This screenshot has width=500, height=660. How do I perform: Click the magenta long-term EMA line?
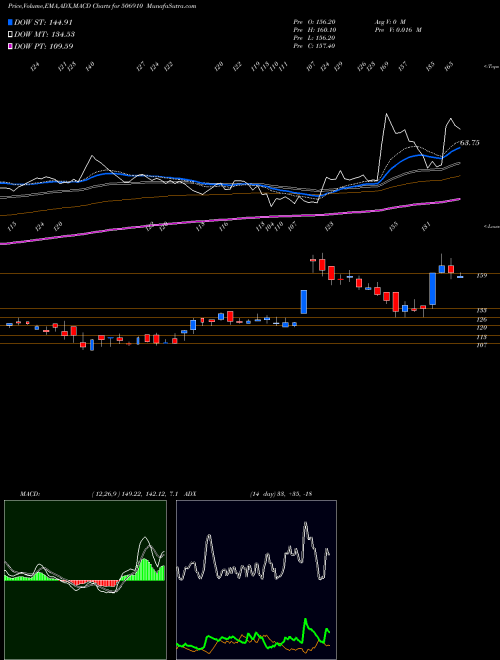[x=230, y=219]
